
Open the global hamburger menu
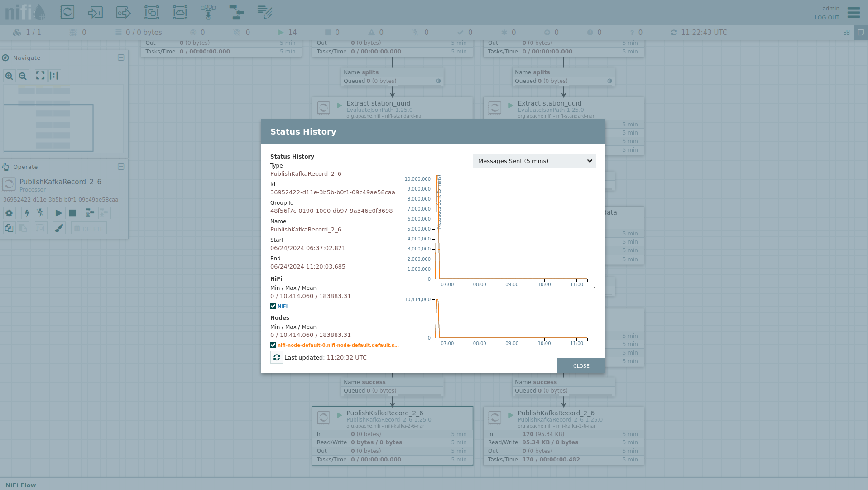point(854,12)
